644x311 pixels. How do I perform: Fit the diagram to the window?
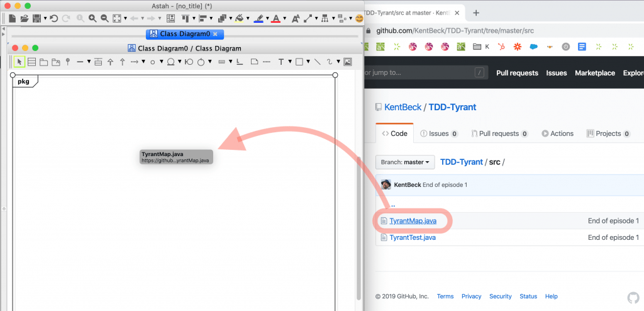pos(117,18)
